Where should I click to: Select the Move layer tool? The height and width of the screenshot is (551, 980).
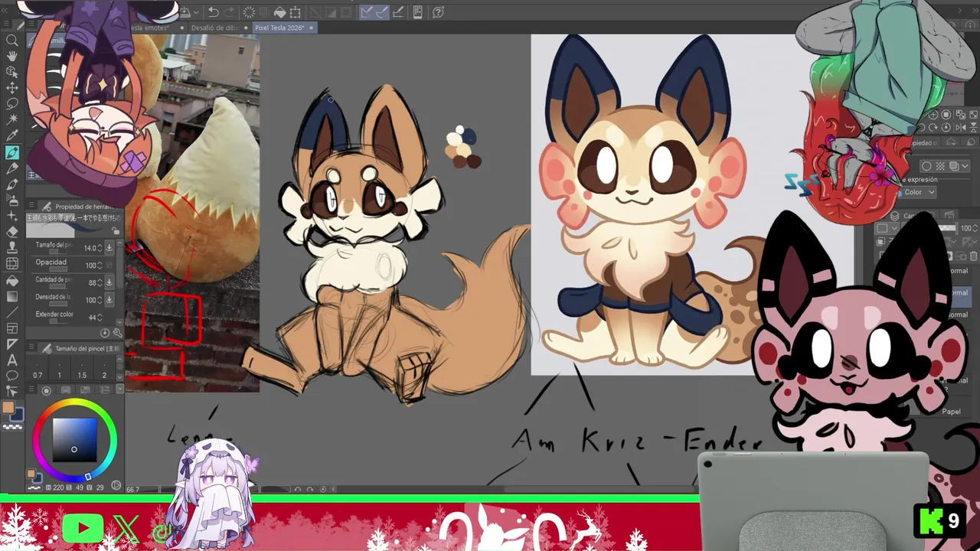pos(12,88)
